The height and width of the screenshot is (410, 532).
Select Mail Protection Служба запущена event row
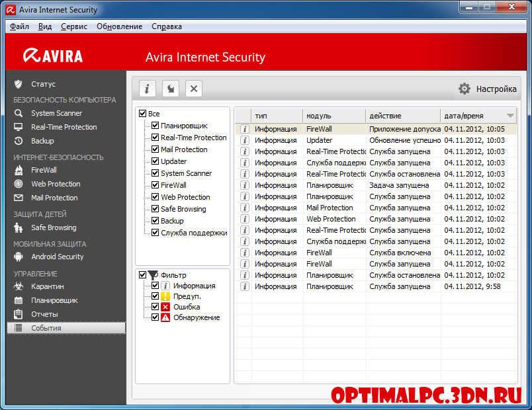point(376,208)
